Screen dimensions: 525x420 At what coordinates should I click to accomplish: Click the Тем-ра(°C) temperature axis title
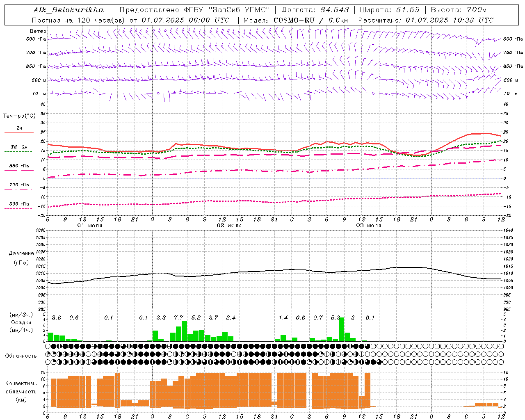click(19, 116)
